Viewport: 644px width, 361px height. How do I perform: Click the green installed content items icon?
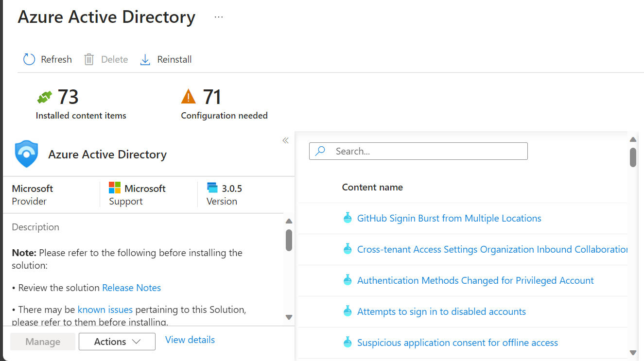[x=45, y=97]
